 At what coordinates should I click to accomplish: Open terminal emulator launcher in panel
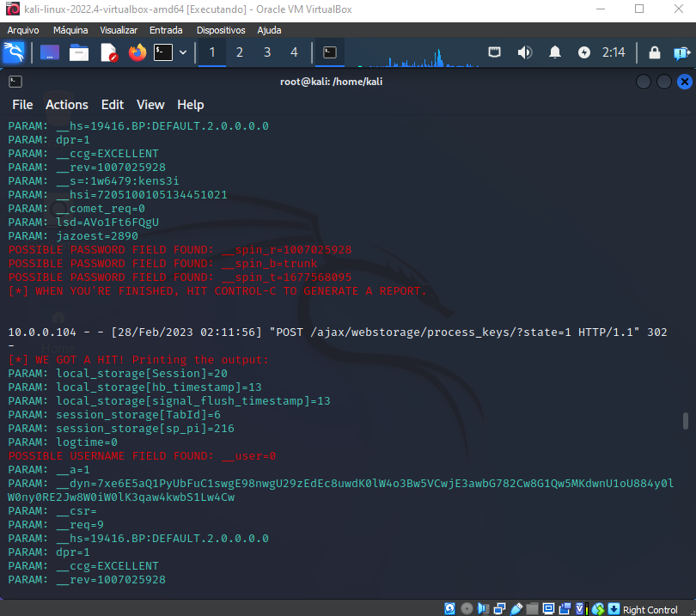point(163,52)
